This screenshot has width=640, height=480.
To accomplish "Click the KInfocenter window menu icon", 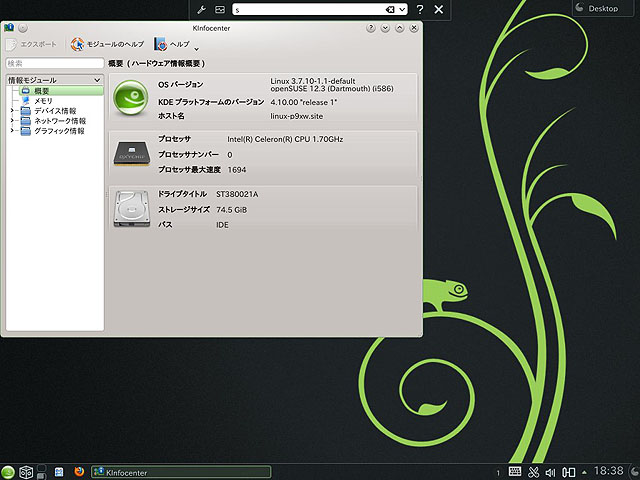I will [9, 28].
